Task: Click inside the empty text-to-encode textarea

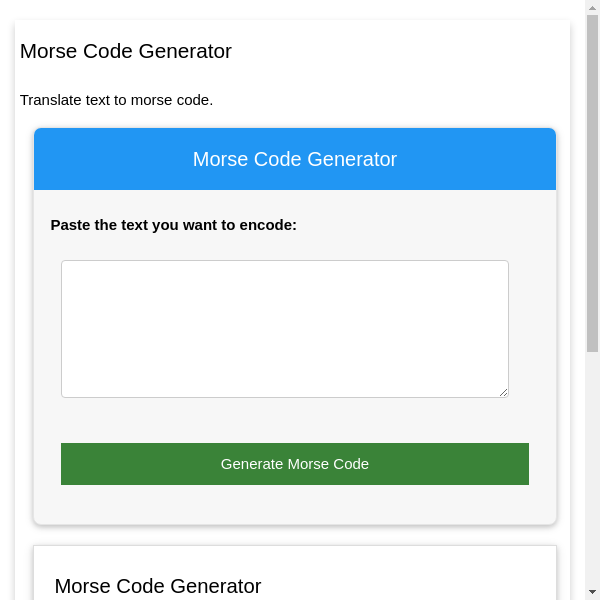Action: [x=284, y=328]
